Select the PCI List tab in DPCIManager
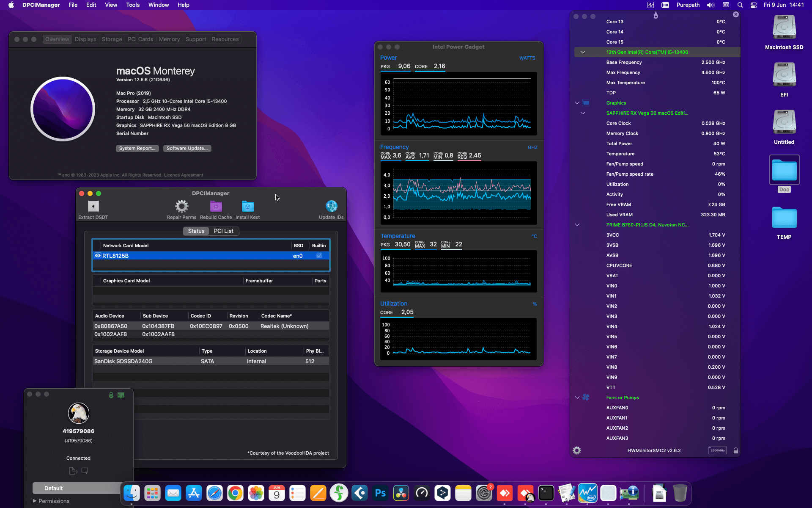Image resolution: width=812 pixels, height=508 pixels. (223, 231)
